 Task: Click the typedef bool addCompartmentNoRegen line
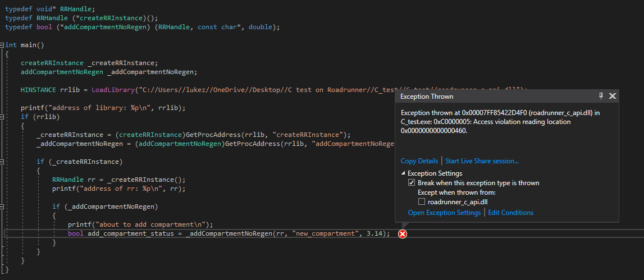coord(142,27)
